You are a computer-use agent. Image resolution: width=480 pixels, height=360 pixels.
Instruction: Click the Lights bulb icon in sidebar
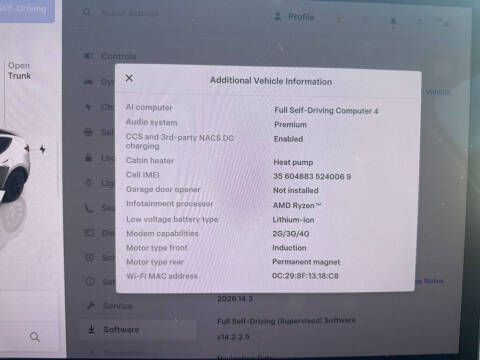pos(89,182)
